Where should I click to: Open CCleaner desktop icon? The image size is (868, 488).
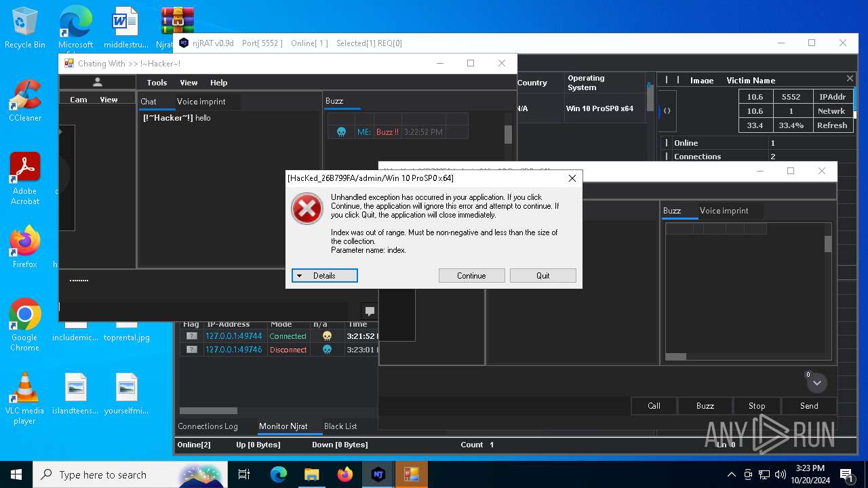click(25, 101)
